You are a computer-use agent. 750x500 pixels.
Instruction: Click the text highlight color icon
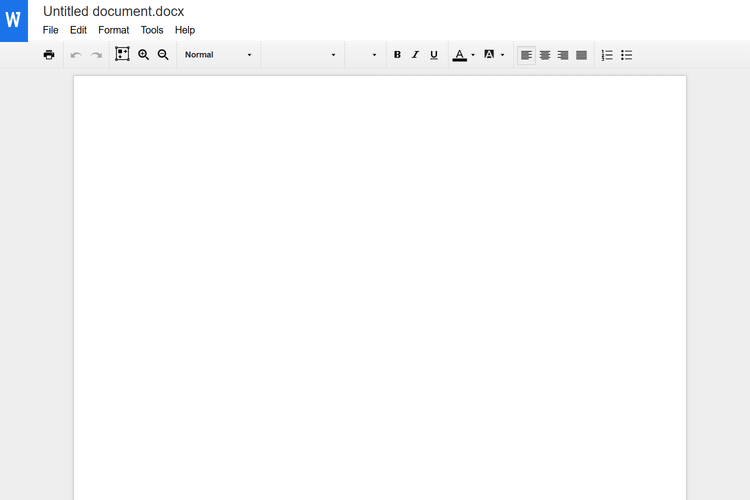click(489, 55)
